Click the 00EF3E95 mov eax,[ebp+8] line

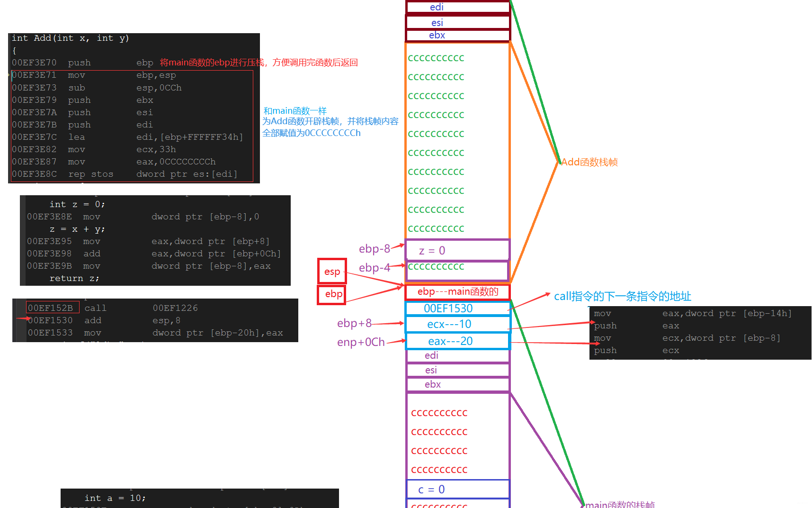(148, 241)
